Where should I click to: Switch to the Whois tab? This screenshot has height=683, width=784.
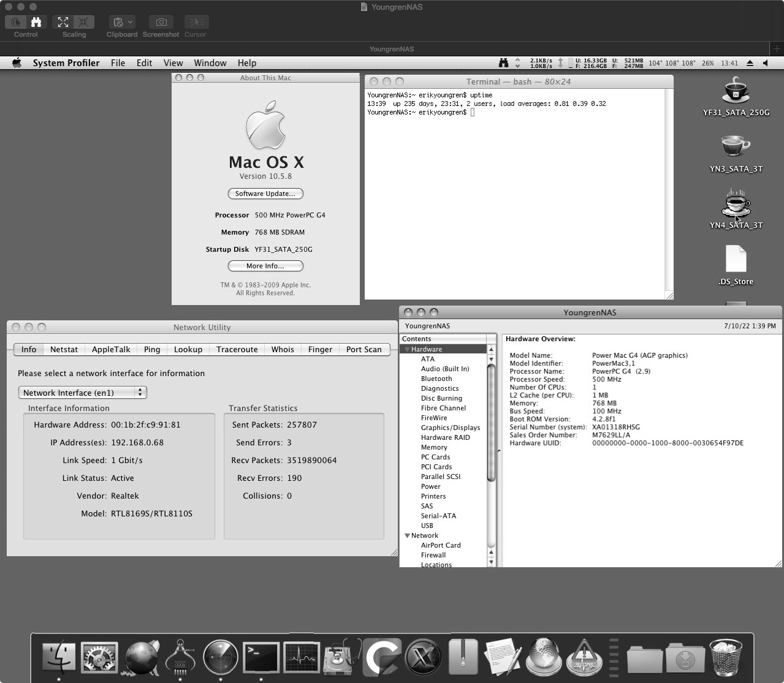tap(283, 349)
